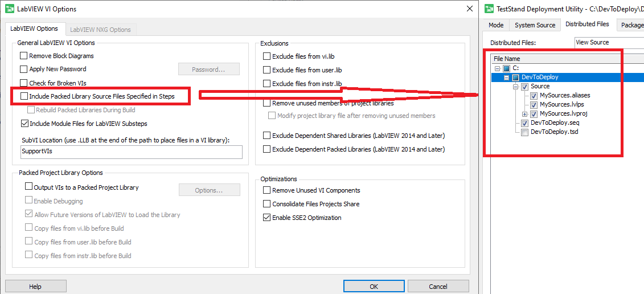Click the Help button
Viewport: 644px width, 294px height.
(x=36, y=286)
